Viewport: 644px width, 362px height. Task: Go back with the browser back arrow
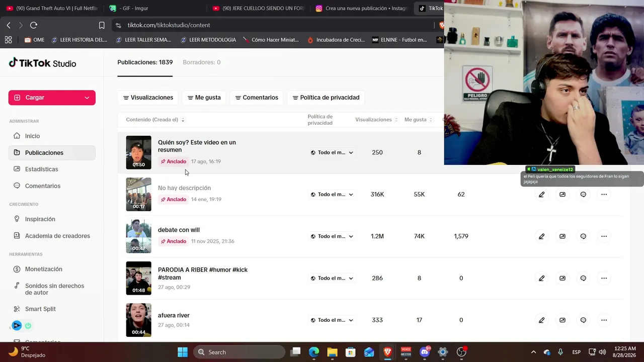click(9, 25)
